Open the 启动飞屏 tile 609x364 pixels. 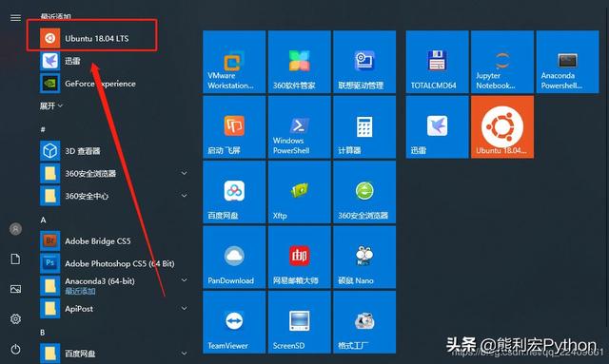pos(234,127)
